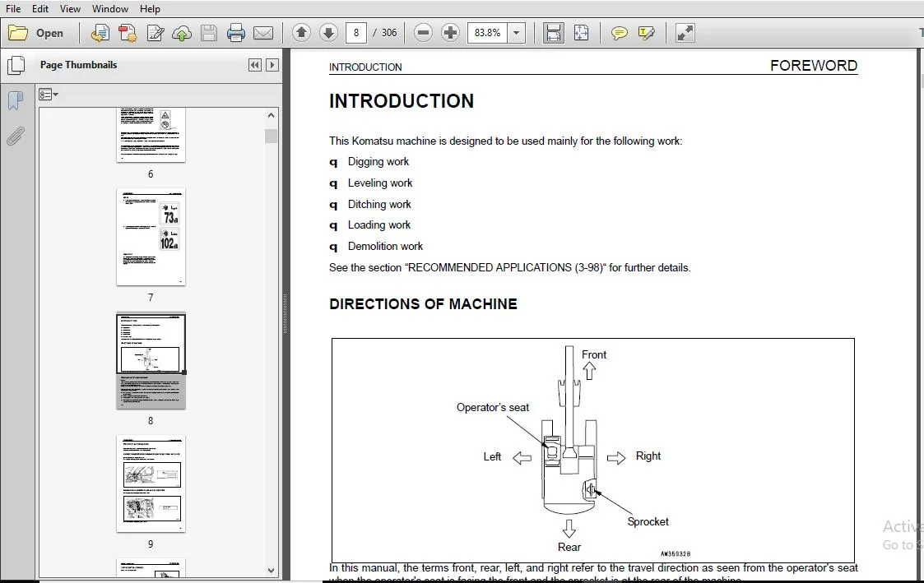Select page 9 thumbnail

pos(151,484)
